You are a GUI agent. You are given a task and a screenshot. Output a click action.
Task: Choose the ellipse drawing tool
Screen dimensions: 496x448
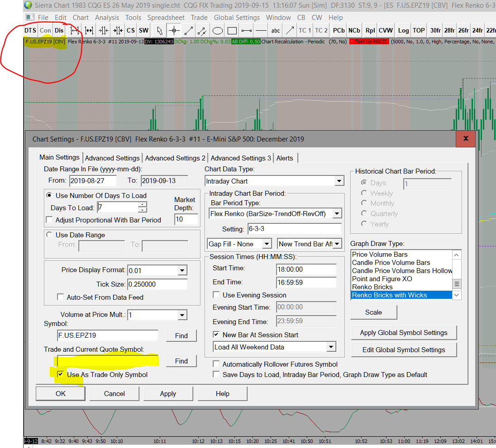click(x=218, y=30)
